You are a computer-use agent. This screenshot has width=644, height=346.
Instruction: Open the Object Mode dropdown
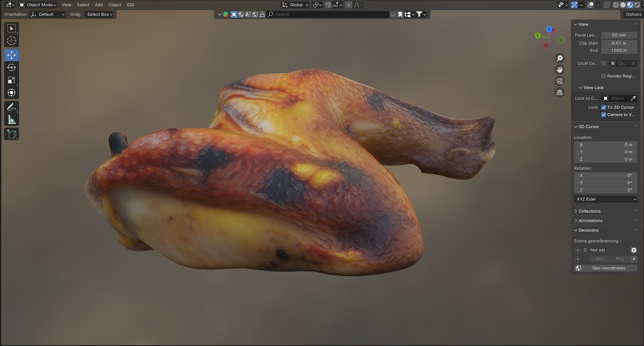[x=38, y=5]
